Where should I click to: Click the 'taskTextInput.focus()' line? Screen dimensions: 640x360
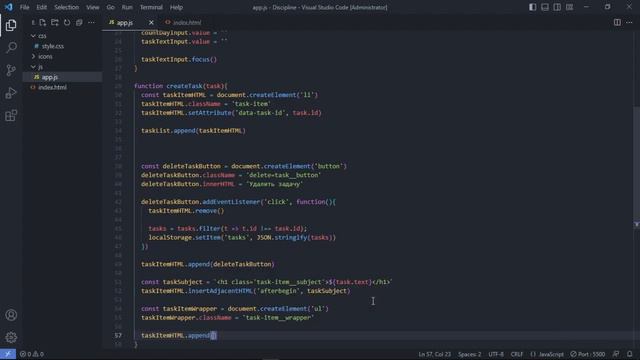coord(179,59)
